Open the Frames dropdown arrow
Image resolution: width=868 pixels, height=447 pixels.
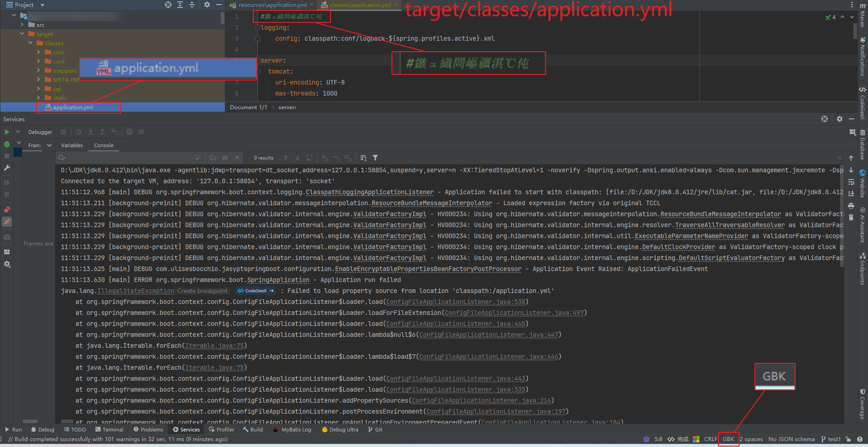[49, 145]
